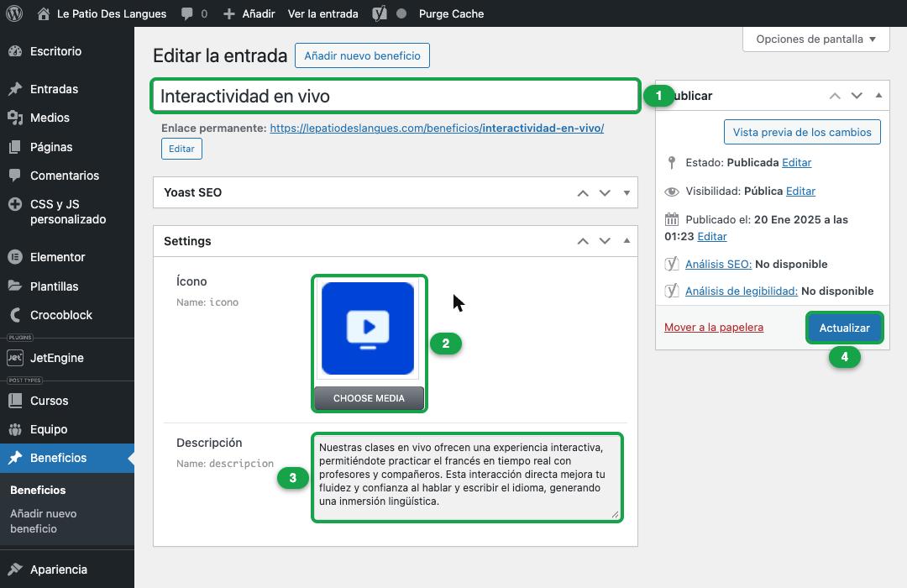Click the Editar permalink button
907x588 pixels.
pyautogui.click(x=181, y=149)
